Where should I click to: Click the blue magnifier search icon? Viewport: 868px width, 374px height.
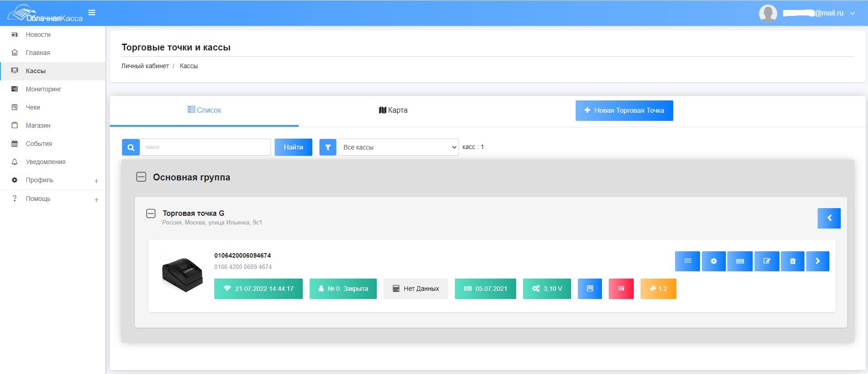[x=131, y=147]
